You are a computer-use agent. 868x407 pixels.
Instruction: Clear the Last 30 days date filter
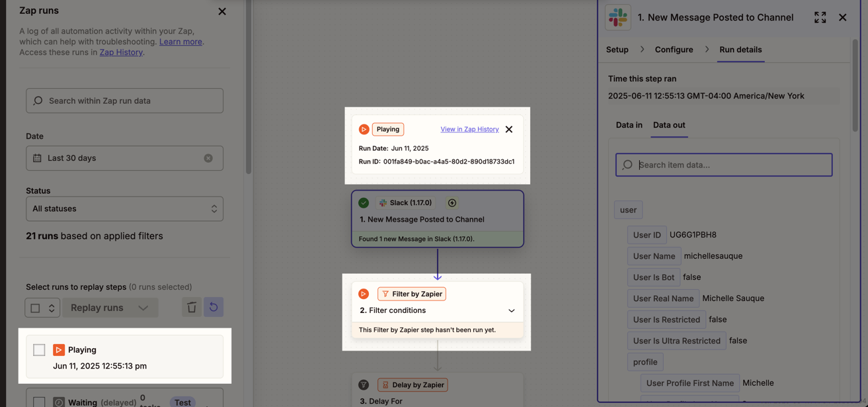208,158
